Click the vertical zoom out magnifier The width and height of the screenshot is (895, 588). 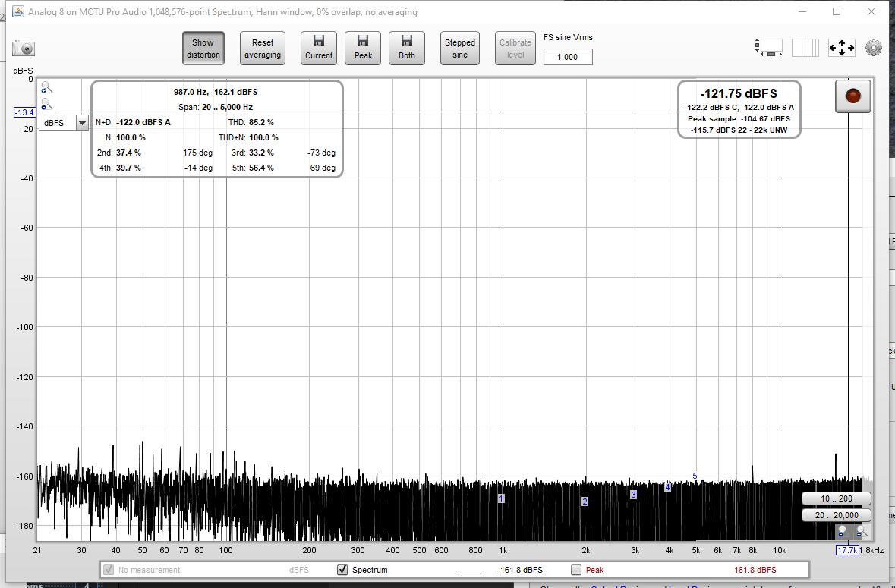[x=47, y=104]
